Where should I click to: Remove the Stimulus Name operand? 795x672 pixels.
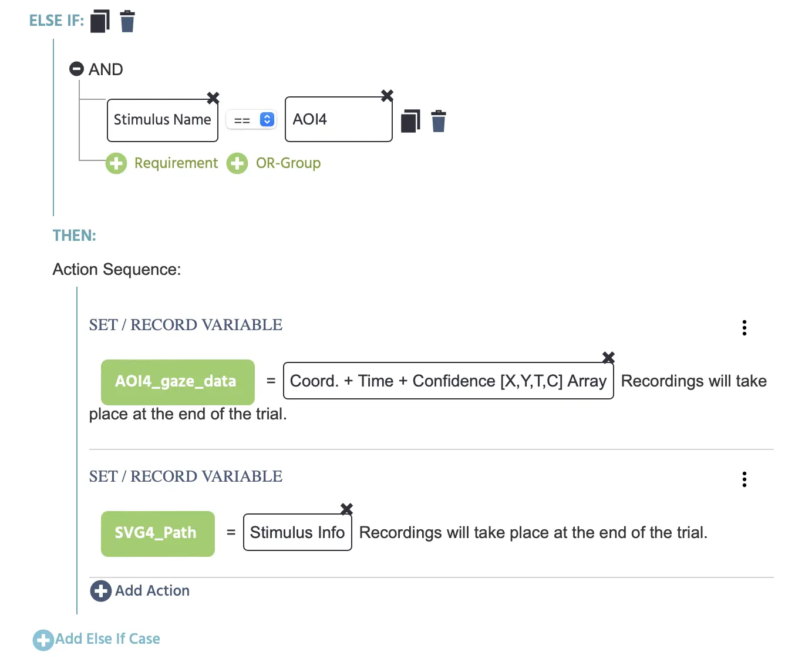pos(213,98)
